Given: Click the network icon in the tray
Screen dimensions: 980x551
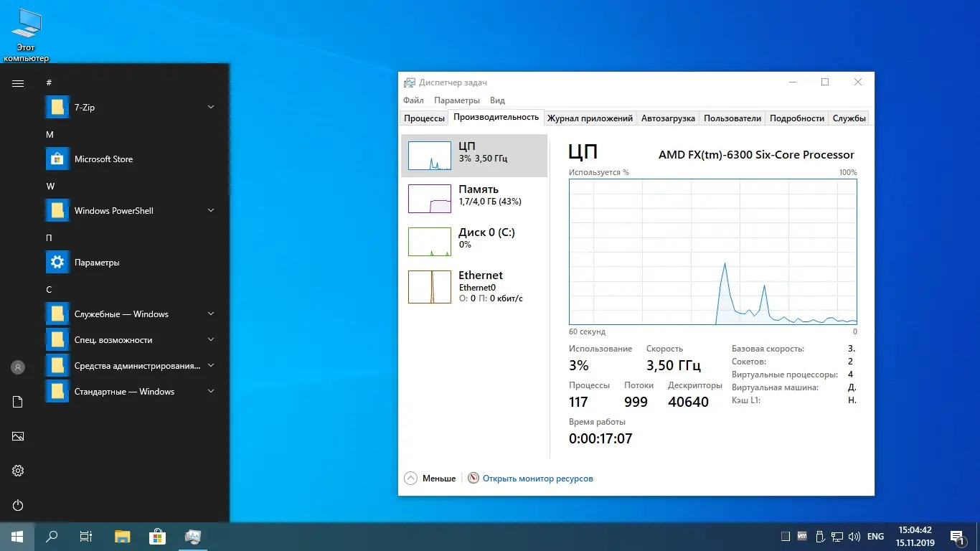Looking at the screenshot, I should 837,536.
